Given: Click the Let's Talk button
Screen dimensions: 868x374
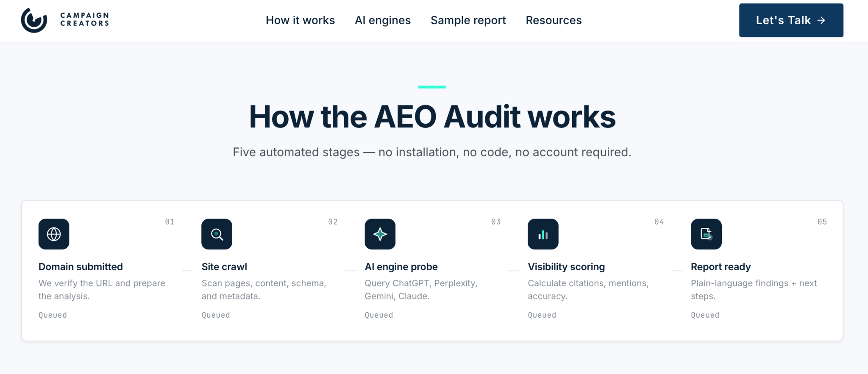Looking at the screenshot, I should tap(791, 20).
